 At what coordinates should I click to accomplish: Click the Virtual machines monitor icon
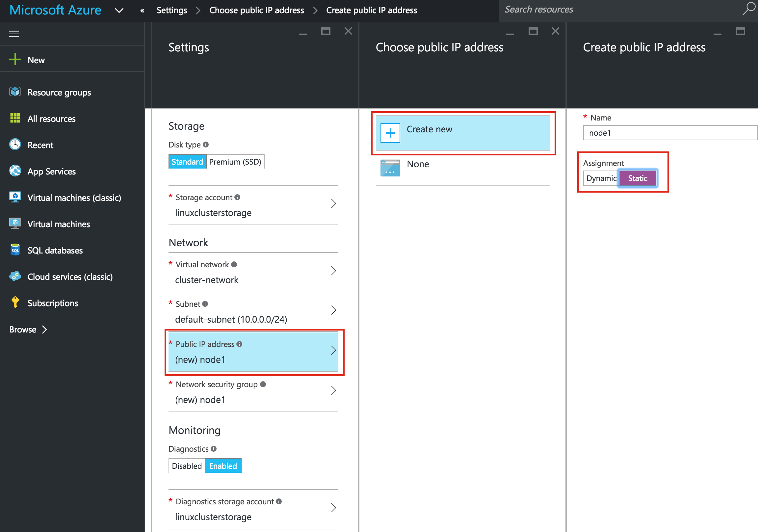click(x=15, y=224)
